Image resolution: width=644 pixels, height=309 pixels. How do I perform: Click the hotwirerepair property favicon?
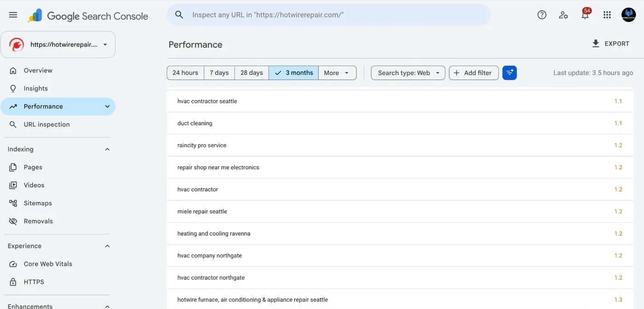tap(17, 45)
